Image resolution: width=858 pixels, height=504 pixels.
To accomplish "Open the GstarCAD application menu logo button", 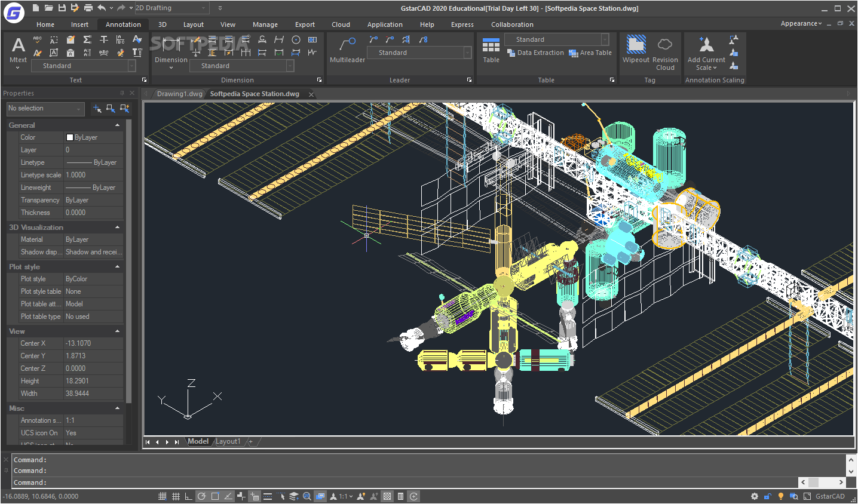I will [x=14, y=12].
